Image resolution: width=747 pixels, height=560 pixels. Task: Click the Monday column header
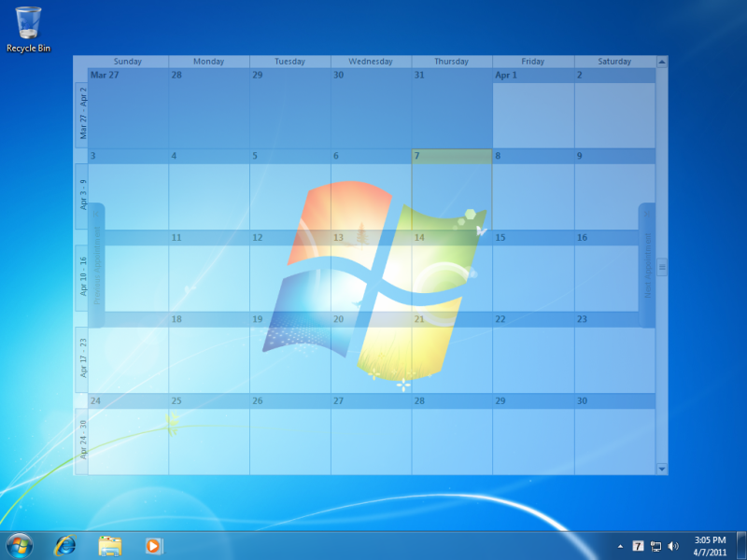208,62
